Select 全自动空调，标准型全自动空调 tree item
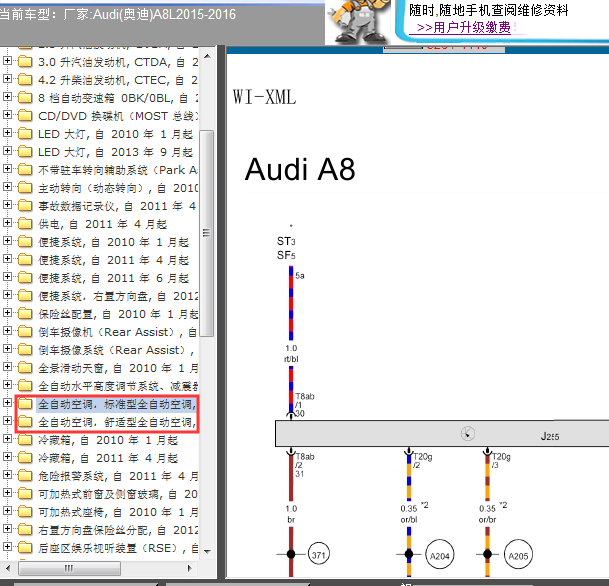The image size is (609, 586). [x=117, y=404]
